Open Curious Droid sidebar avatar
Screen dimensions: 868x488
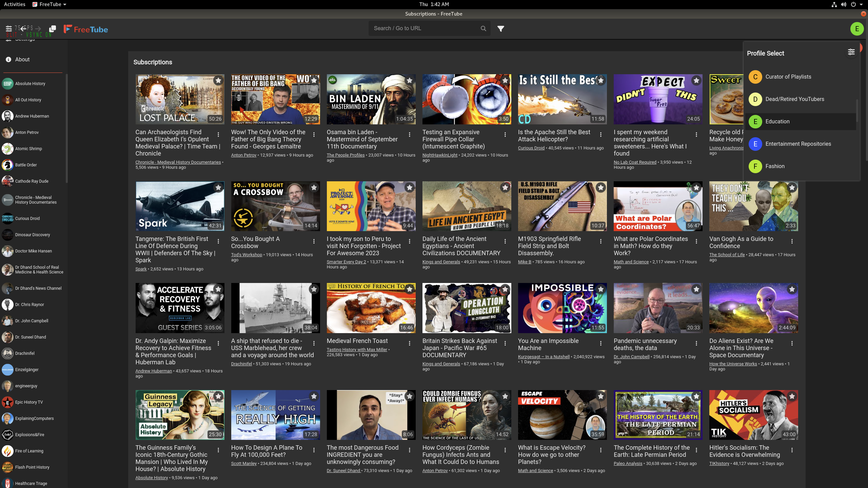click(7, 219)
